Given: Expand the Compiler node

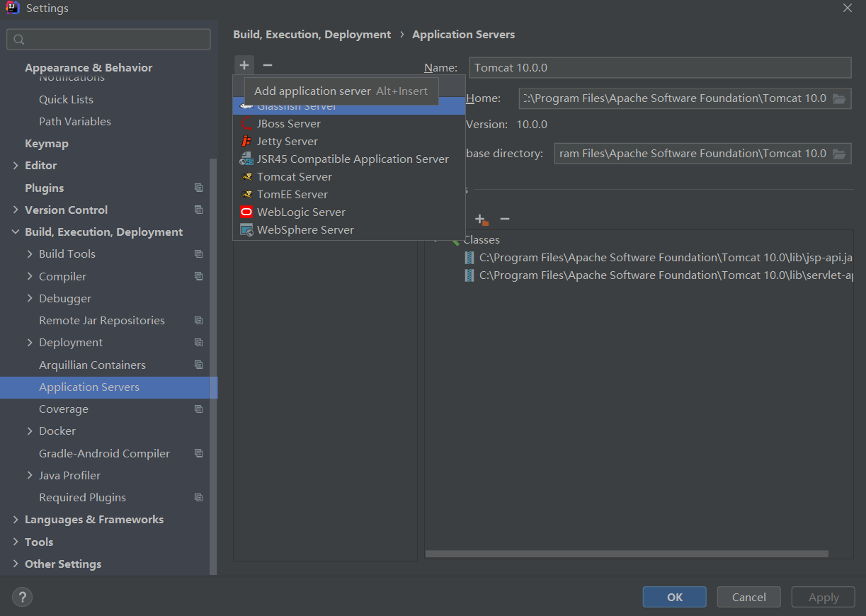Looking at the screenshot, I should pyautogui.click(x=30, y=277).
